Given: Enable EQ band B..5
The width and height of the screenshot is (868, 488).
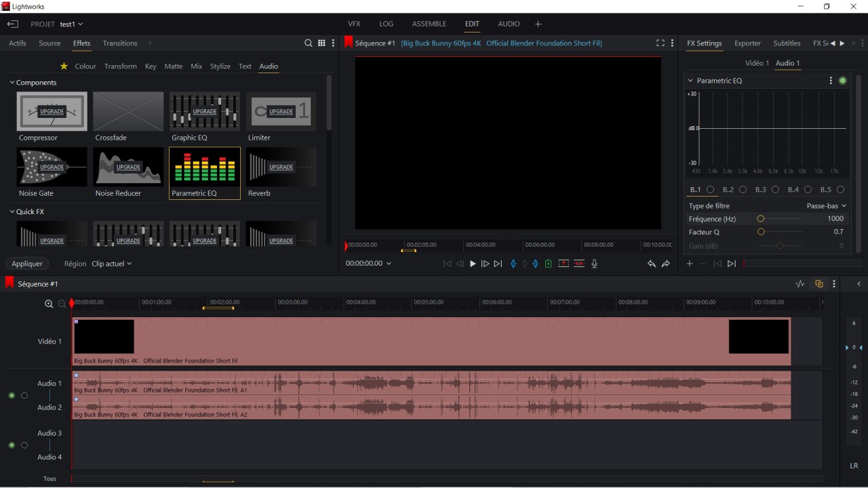Looking at the screenshot, I should 841,190.
